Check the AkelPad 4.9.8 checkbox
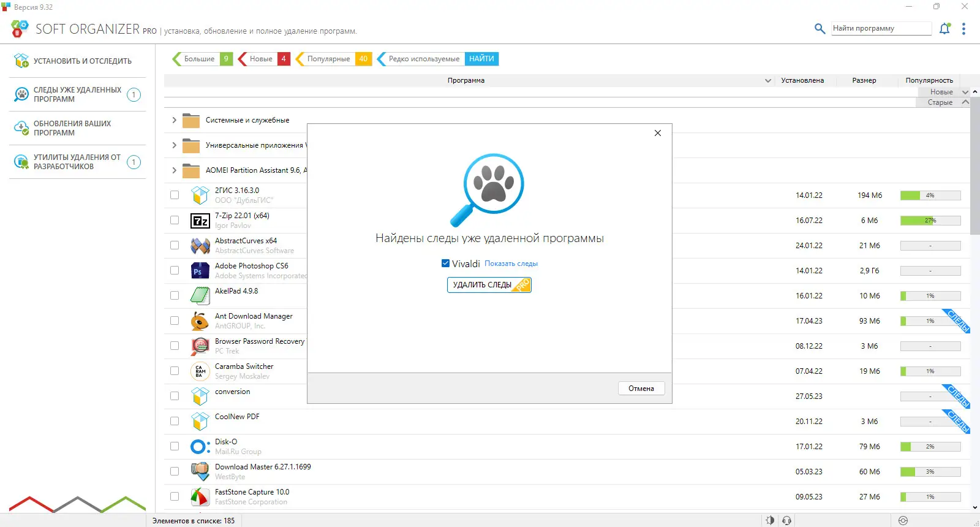The image size is (980, 527). point(175,296)
